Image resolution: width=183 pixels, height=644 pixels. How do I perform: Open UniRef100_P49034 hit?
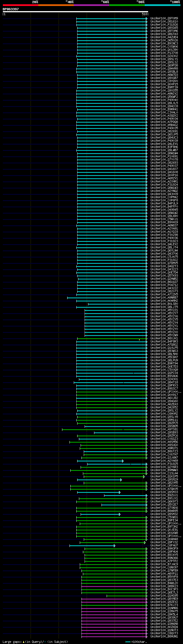point(164,119)
